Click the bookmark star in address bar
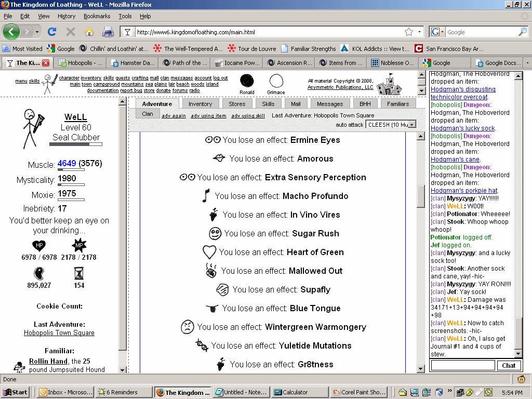The width and height of the screenshot is (532, 399). [409, 32]
